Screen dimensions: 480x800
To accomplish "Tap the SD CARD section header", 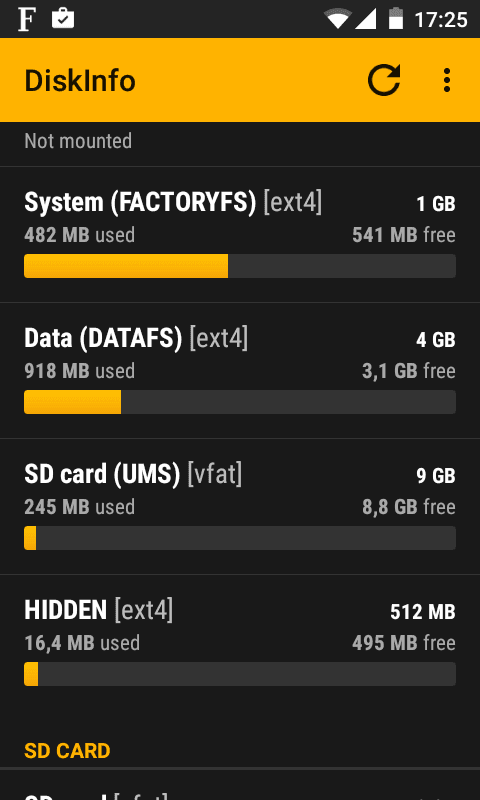I will (x=67, y=751).
